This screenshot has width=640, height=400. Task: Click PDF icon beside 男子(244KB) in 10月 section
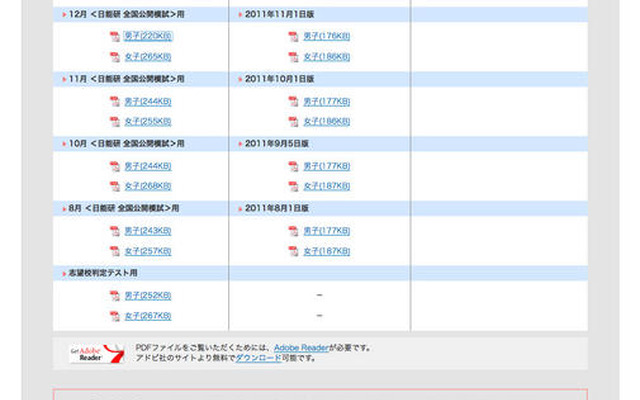coord(115,167)
